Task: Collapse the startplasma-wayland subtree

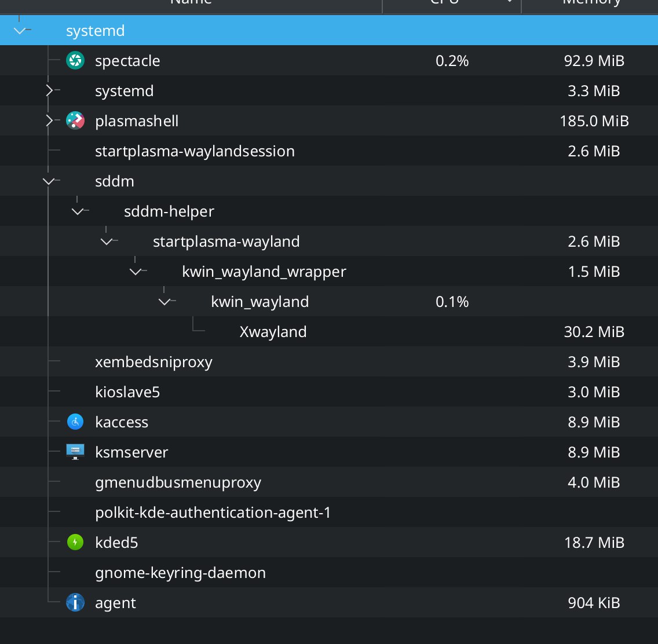Action: tap(107, 241)
